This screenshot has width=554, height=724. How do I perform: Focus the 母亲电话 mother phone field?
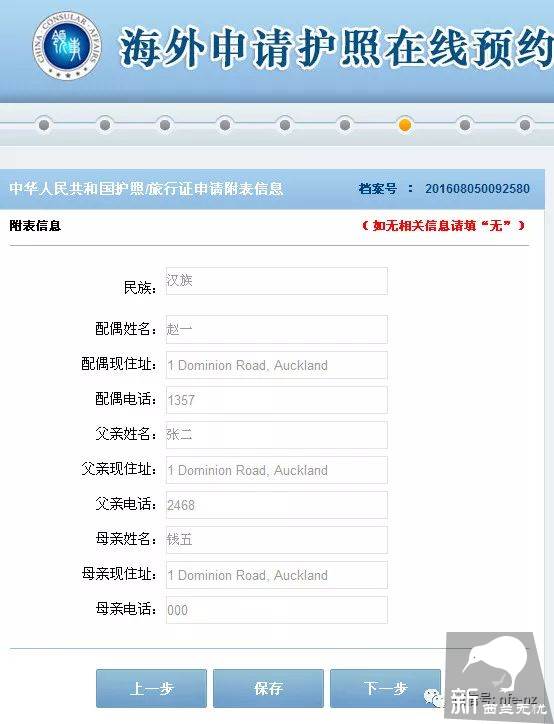(277, 610)
